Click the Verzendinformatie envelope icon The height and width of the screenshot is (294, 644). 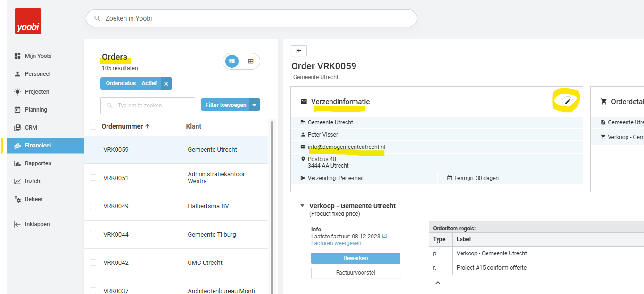tap(304, 101)
